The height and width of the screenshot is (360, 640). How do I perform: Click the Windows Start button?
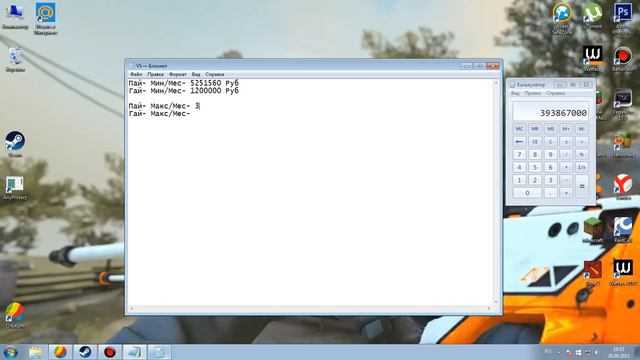pyautogui.click(x=11, y=352)
